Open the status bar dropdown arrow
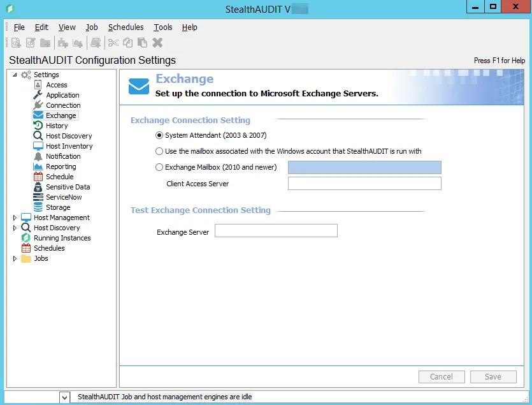This screenshot has width=532, height=405. [x=64, y=397]
